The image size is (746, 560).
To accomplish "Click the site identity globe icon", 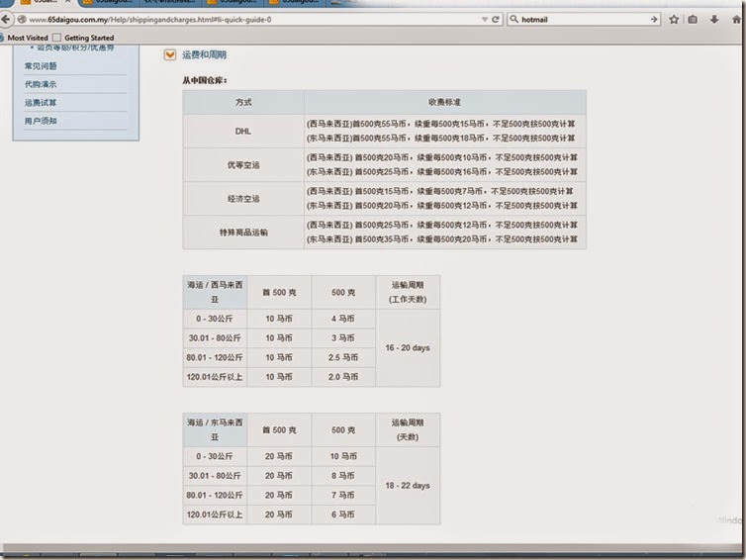I will tap(22, 20).
